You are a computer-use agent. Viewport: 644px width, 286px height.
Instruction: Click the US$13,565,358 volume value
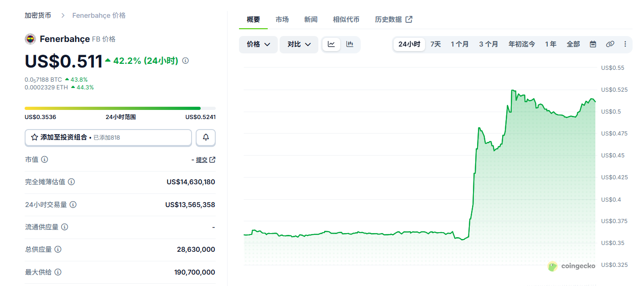coord(190,205)
